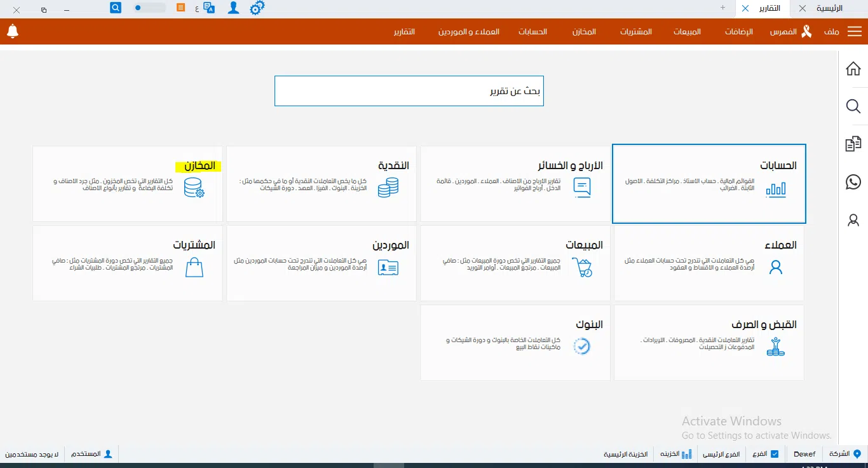
Task: Click the Dexef button in the status bar
Action: 804,453
